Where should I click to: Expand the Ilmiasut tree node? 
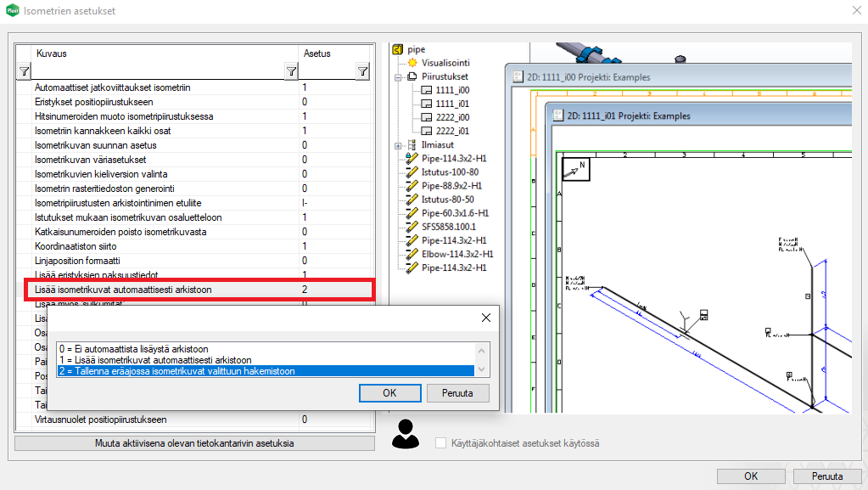[399, 145]
